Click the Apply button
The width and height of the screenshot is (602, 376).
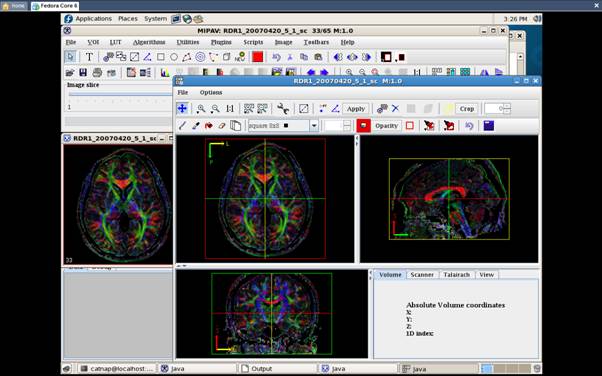click(356, 109)
